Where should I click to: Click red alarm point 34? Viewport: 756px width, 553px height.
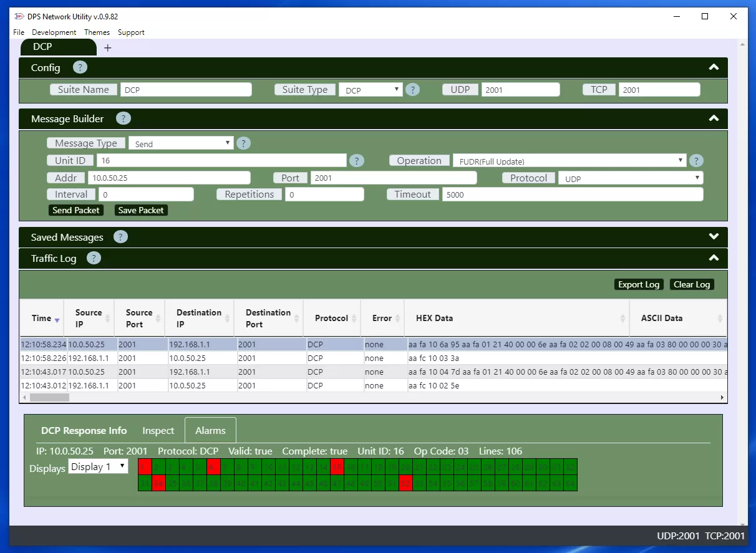(x=158, y=483)
